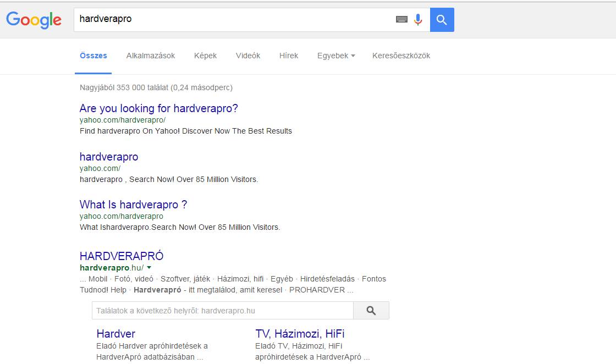Click the green URL yahoo.com/hardverapro/

pyautogui.click(x=123, y=120)
